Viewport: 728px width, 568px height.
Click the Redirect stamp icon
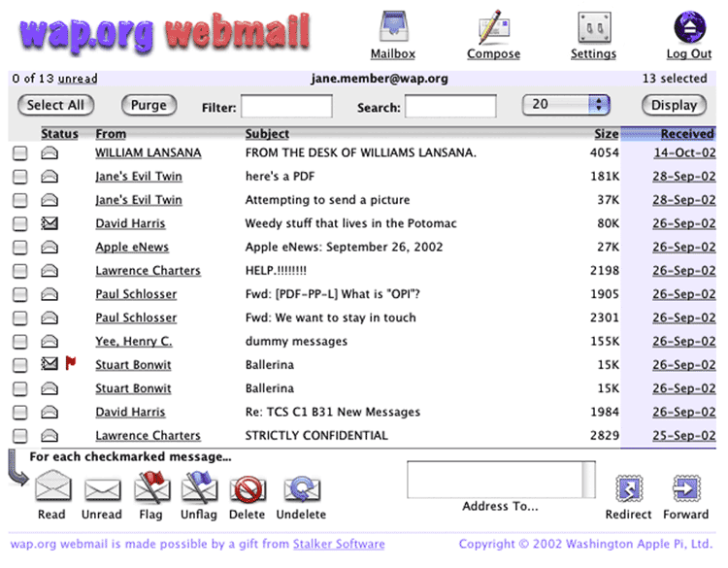coord(629,488)
